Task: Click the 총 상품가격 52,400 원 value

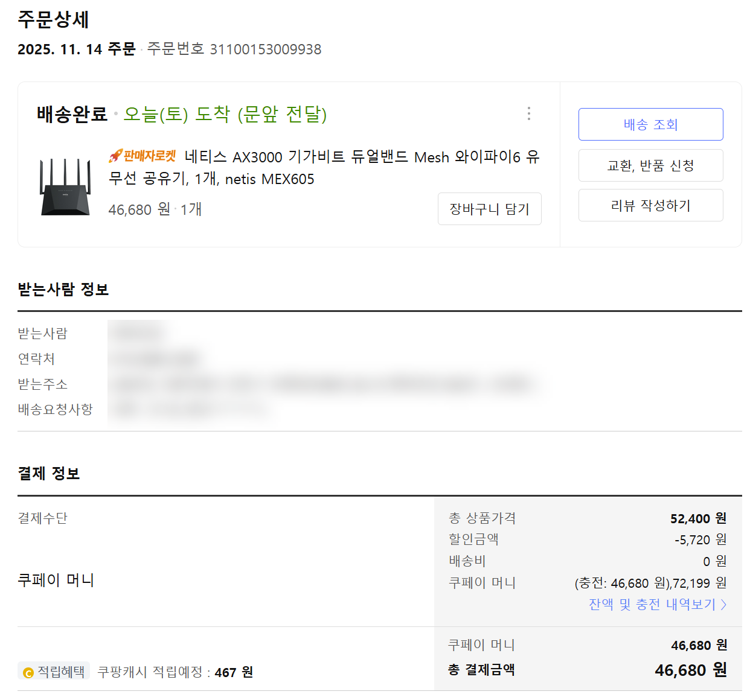Action: (x=698, y=518)
